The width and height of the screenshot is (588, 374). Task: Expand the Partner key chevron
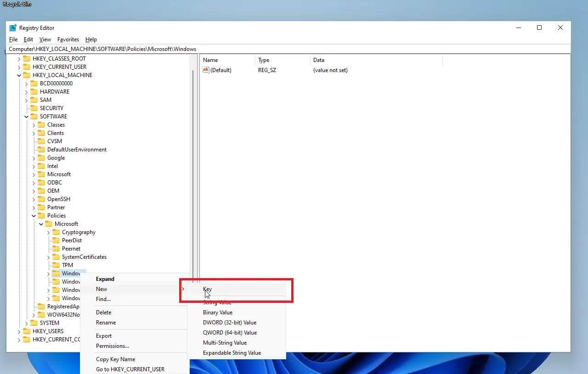[33, 207]
